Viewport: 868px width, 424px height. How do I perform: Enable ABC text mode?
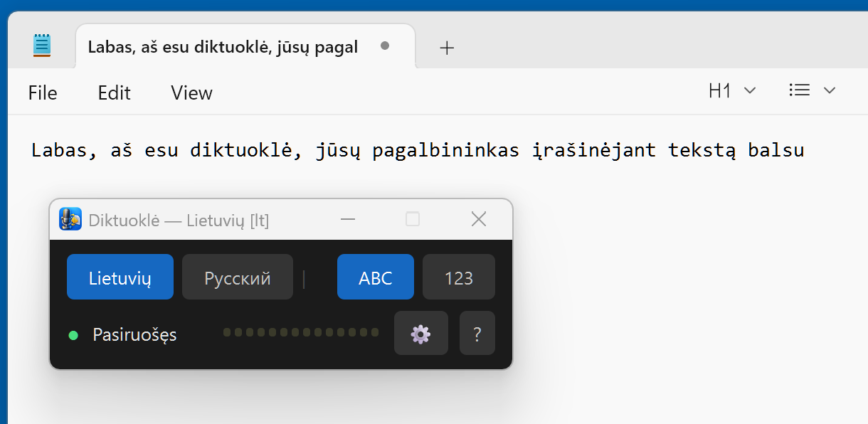click(x=376, y=277)
